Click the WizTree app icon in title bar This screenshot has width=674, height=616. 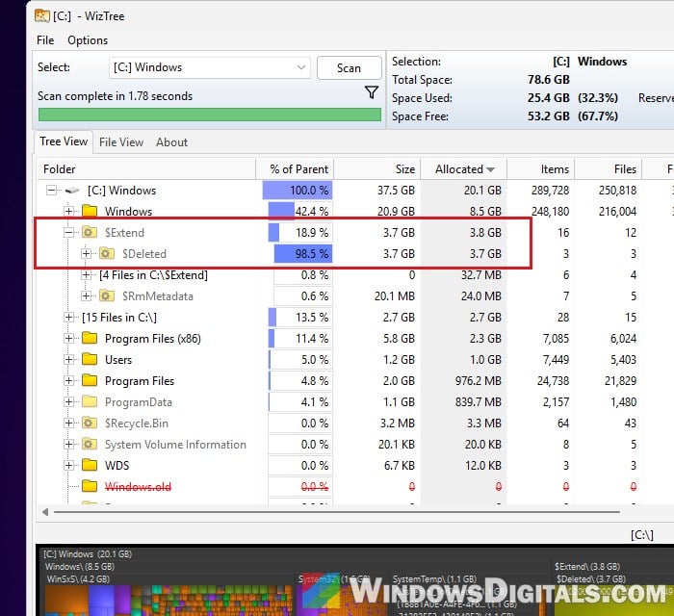pyautogui.click(x=42, y=16)
